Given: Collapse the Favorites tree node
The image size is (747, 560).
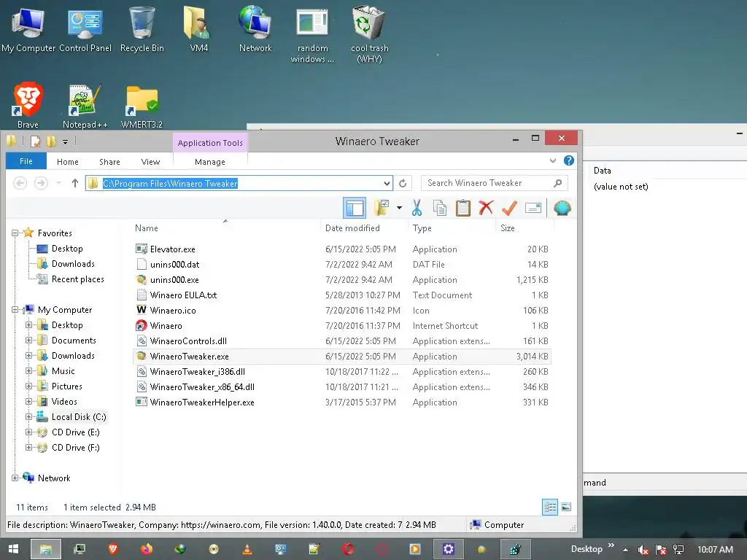Looking at the screenshot, I should [x=15, y=233].
